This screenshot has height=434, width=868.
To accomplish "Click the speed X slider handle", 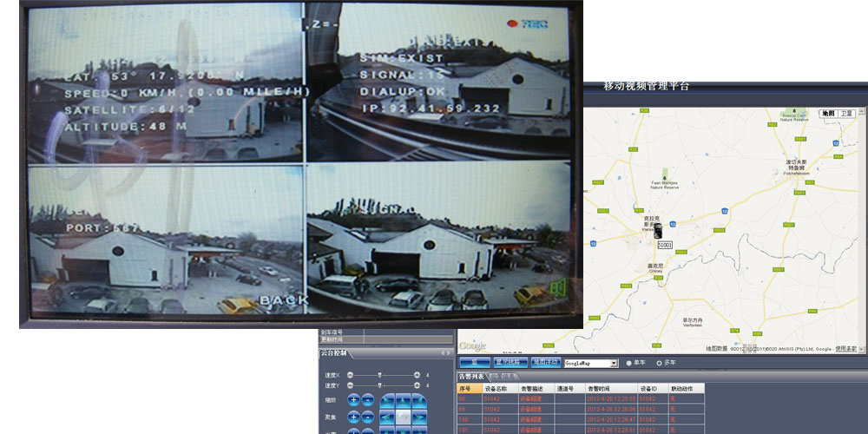I will (x=379, y=375).
